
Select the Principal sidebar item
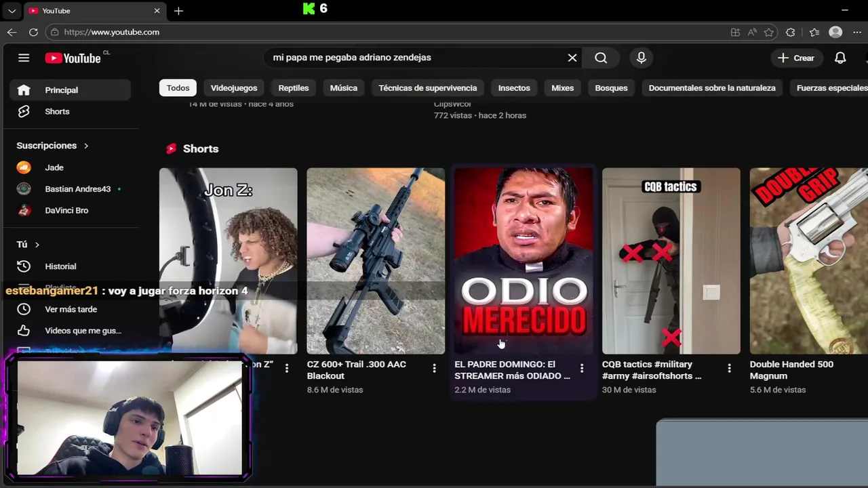click(x=70, y=90)
